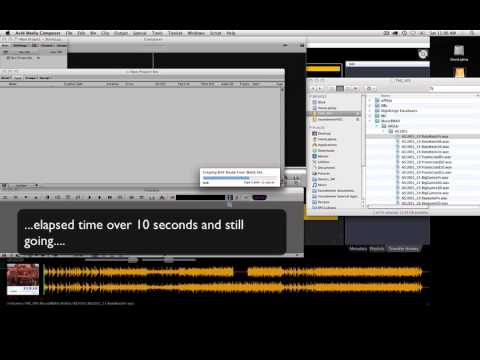Click the Finder search field
Viewport: 480px width, 360px height.
coord(454,88)
